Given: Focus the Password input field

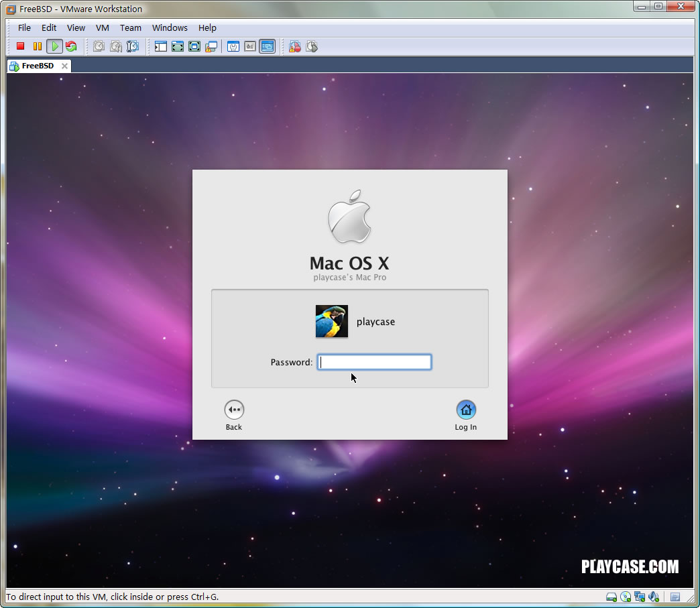Looking at the screenshot, I should point(374,362).
